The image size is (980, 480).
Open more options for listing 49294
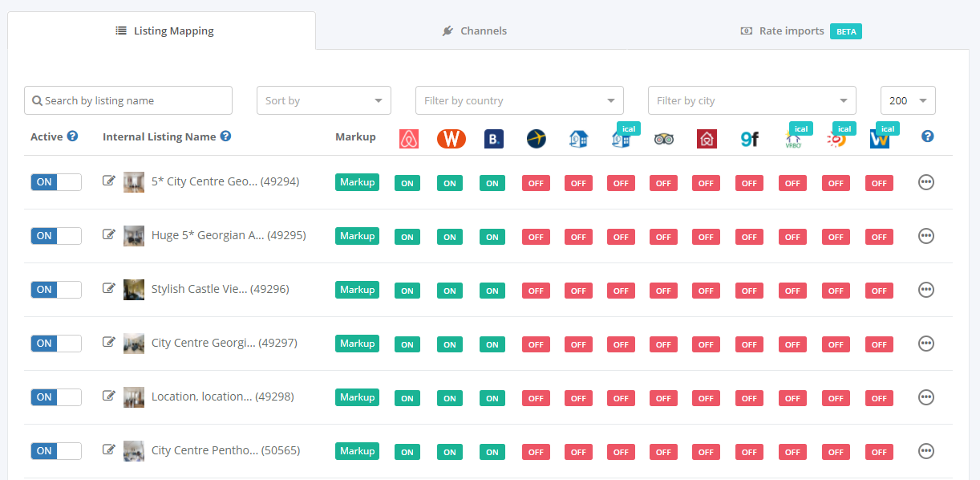click(x=926, y=182)
